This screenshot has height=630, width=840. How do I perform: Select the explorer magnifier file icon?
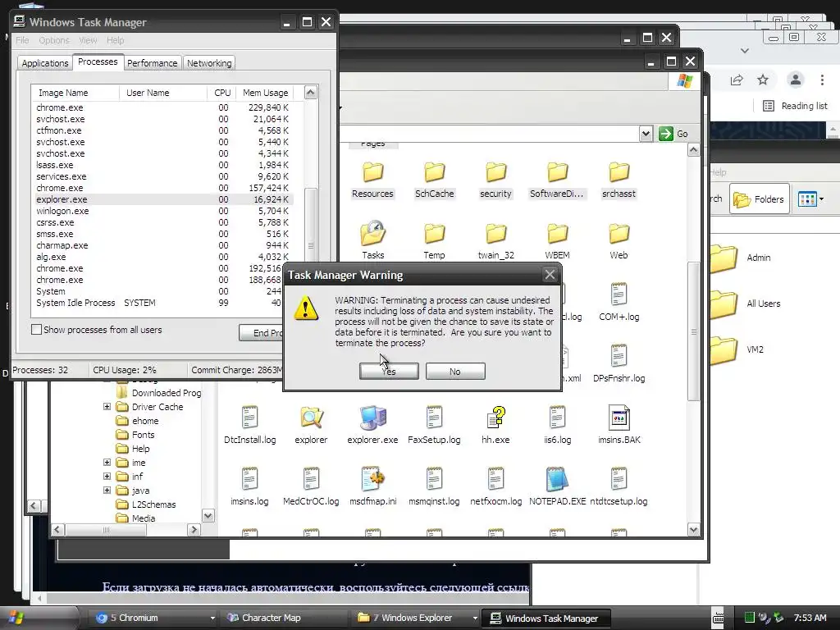(311, 418)
